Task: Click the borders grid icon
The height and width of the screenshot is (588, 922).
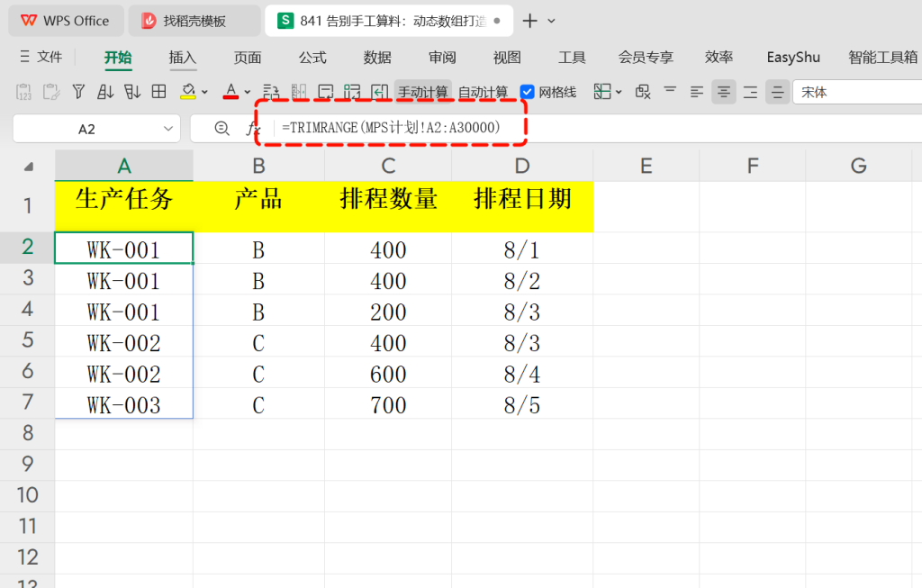Action: point(158,92)
